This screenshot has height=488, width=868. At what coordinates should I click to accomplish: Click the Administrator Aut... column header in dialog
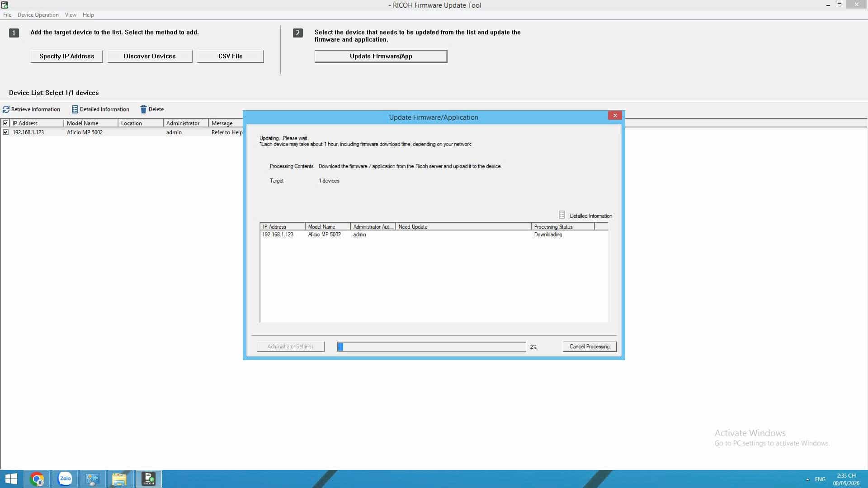click(373, 227)
